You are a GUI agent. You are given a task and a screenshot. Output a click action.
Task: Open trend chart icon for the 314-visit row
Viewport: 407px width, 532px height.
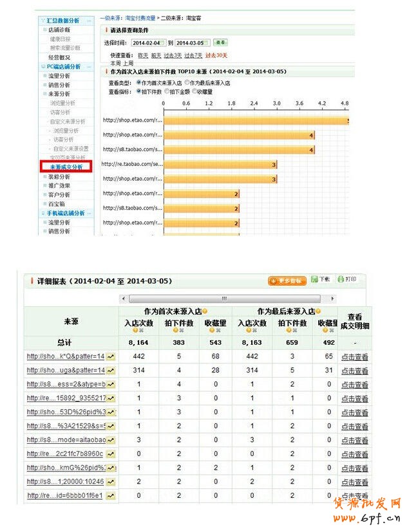pos(111,371)
